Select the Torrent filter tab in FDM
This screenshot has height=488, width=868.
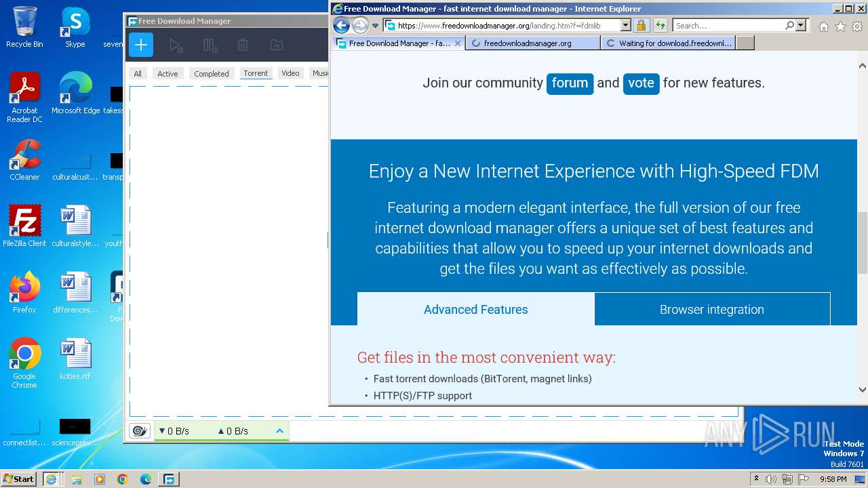pos(256,73)
